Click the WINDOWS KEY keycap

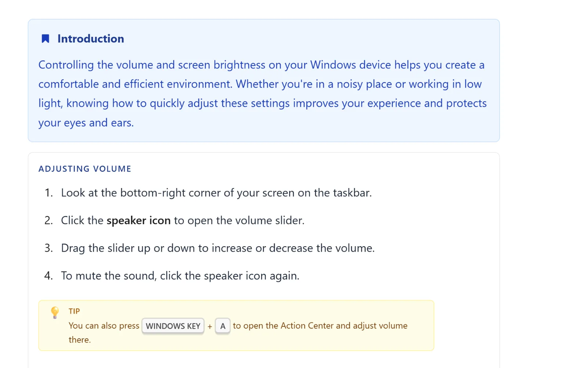click(173, 326)
